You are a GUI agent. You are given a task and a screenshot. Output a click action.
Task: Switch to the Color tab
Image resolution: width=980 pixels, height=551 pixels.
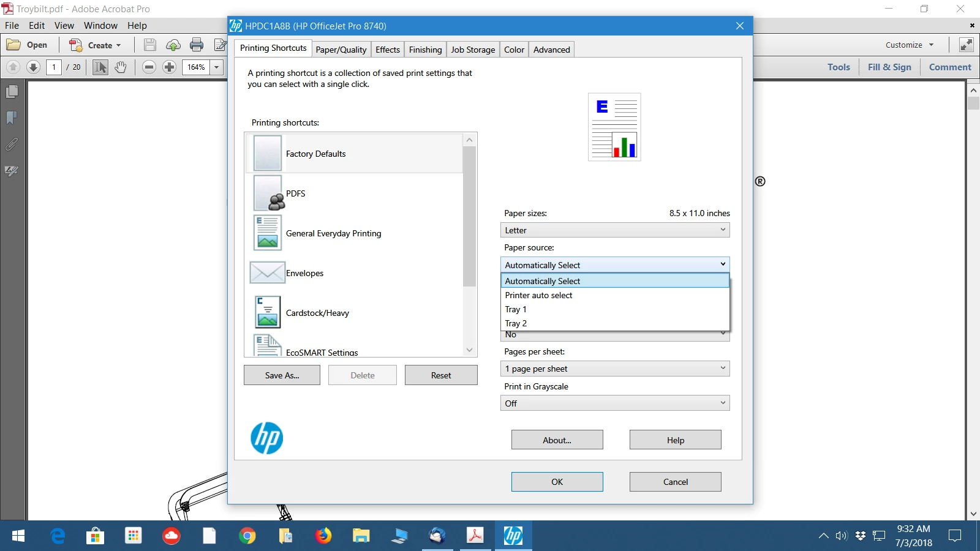click(x=514, y=50)
